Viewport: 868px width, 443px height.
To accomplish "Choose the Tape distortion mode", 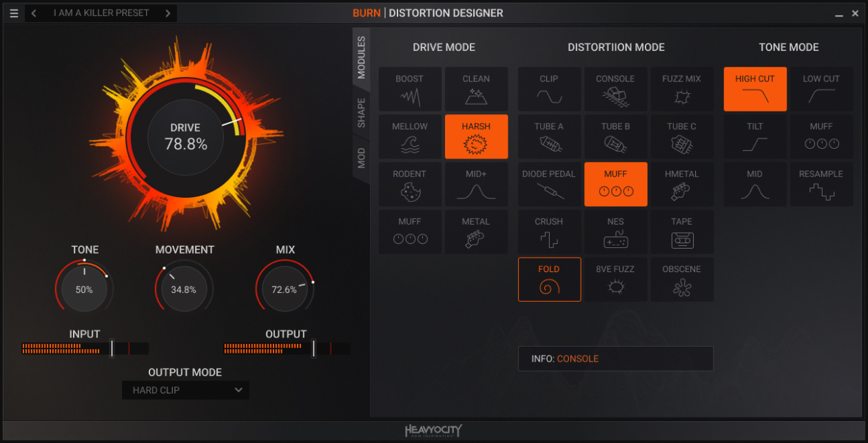I will click(682, 231).
